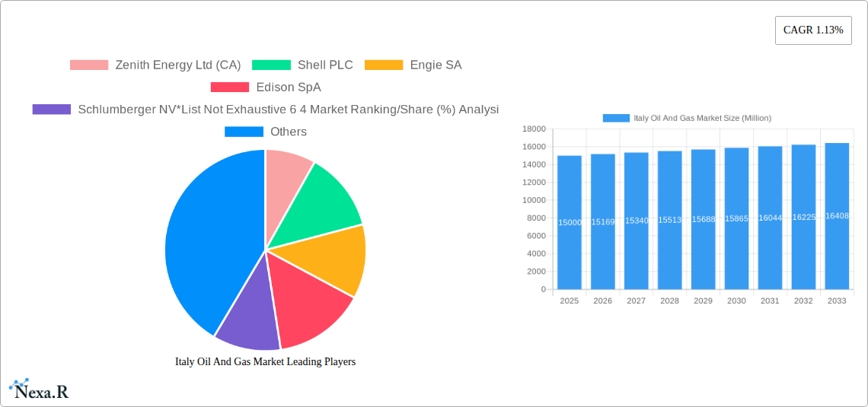The width and height of the screenshot is (868, 407).
Task: Click the 2027 bar labeled 15340
Action: (x=636, y=221)
